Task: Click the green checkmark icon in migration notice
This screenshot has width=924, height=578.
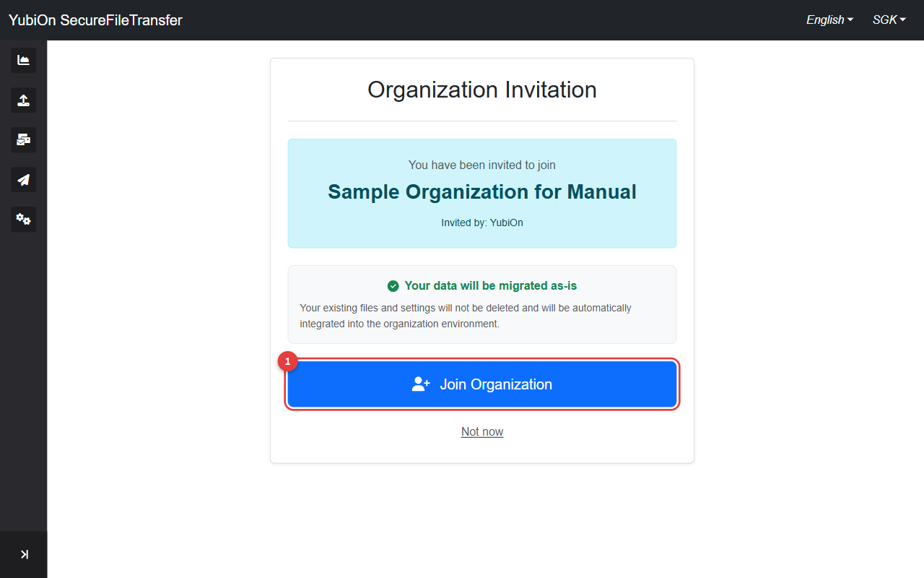Action: coord(393,286)
